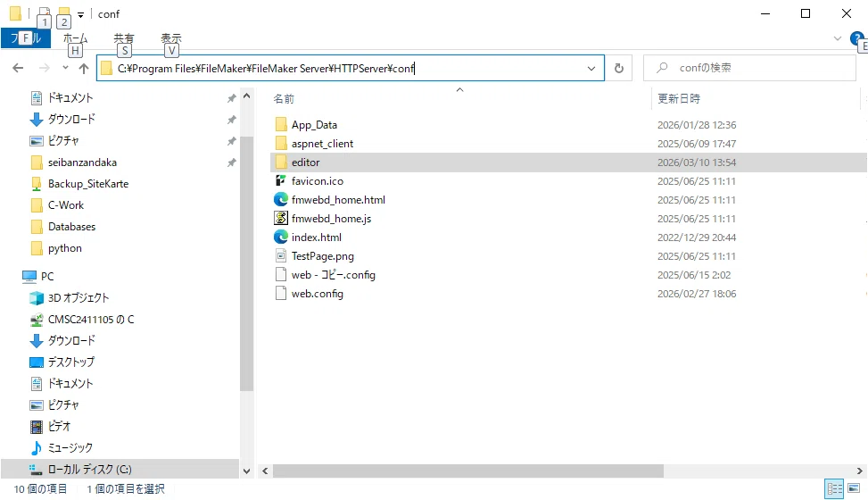Screen dimensions: 868x500
Task: Expand the ribbon with the chevron
Action: pos(838,38)
